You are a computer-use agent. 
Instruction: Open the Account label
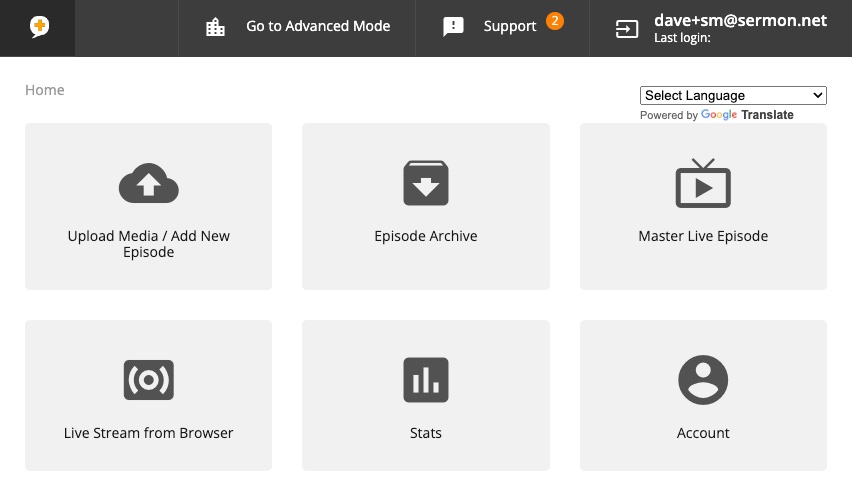[703, 433]
